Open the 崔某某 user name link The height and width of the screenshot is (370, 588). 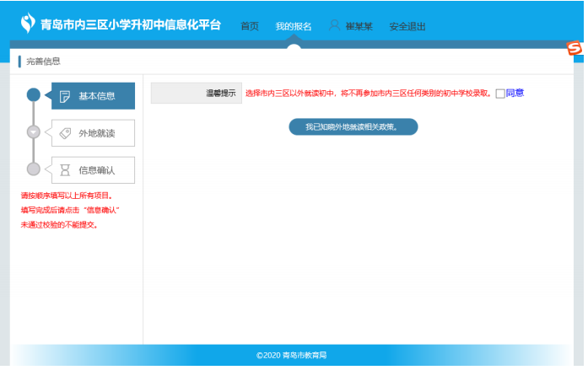359,27
